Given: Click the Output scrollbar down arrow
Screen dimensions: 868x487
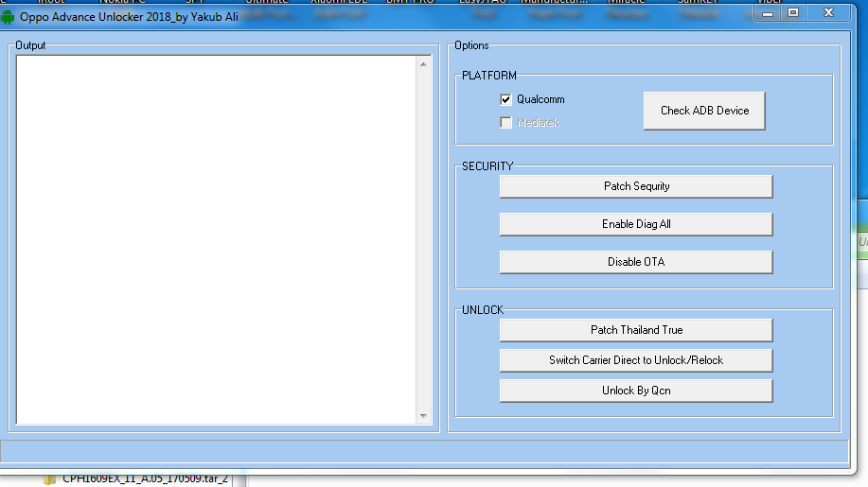Looking at the screenshot, I should tap(423, 416).
